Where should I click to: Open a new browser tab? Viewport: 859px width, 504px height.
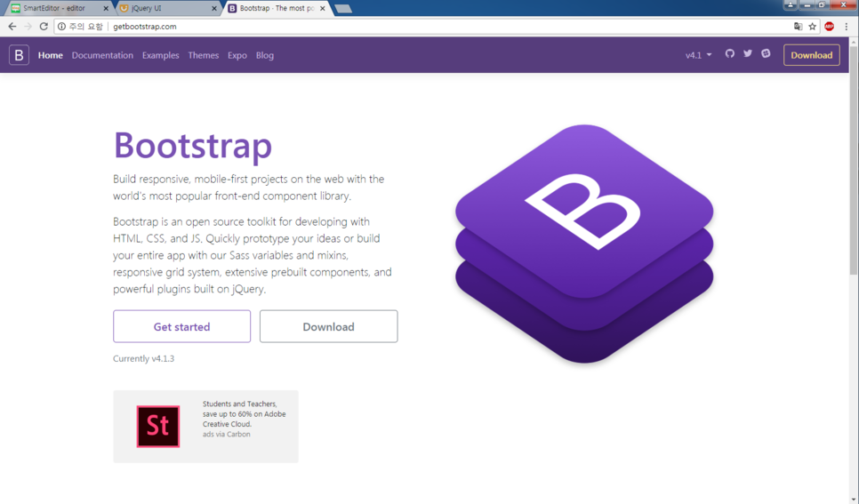(343, 9)
